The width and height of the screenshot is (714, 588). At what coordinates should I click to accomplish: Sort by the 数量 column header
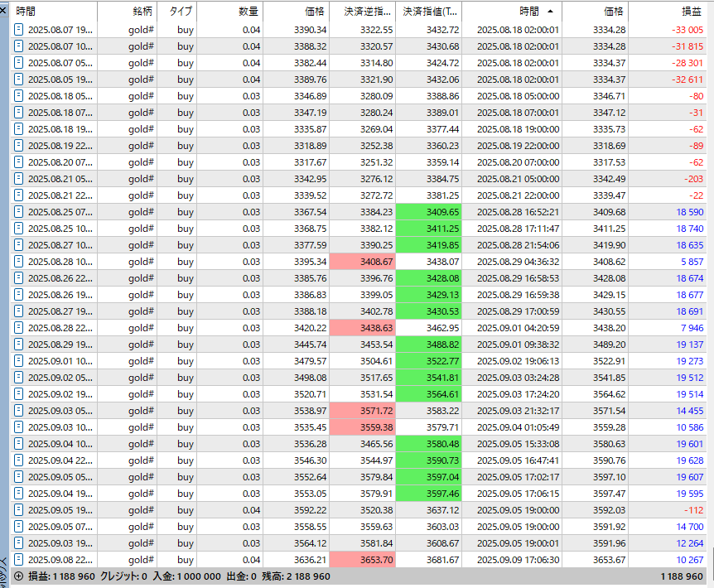[230, 12]
